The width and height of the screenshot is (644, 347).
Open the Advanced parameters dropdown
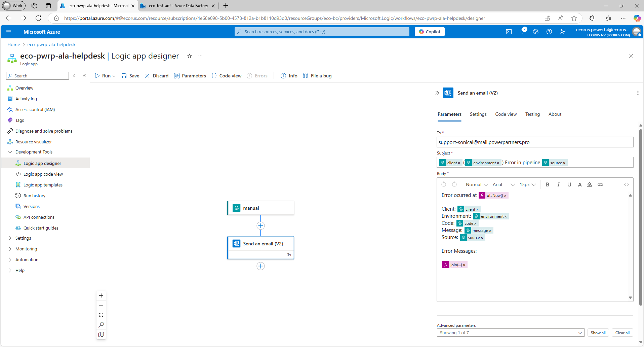(x=511, y=333)
